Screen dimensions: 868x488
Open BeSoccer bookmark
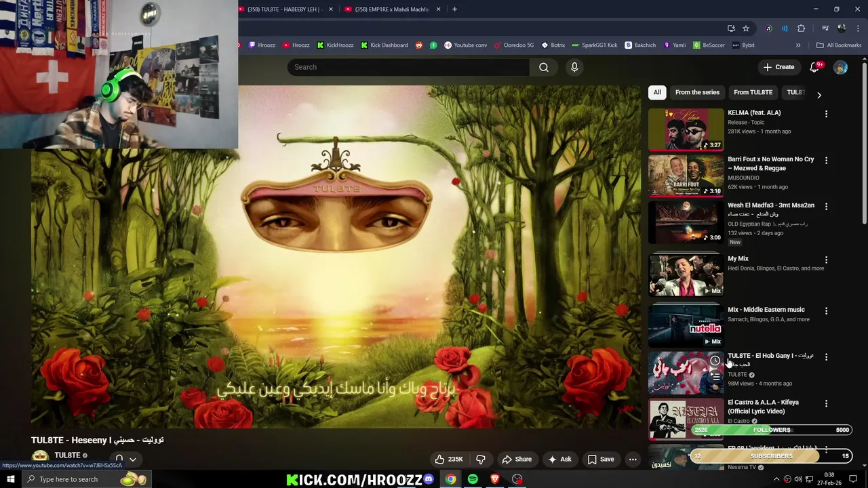709,45
